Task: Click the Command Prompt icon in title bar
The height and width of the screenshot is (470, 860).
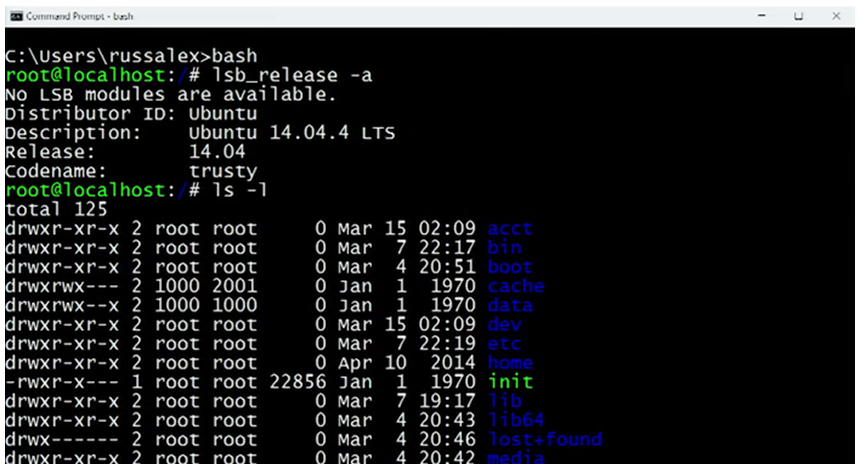Action: (x=13, y=17)
